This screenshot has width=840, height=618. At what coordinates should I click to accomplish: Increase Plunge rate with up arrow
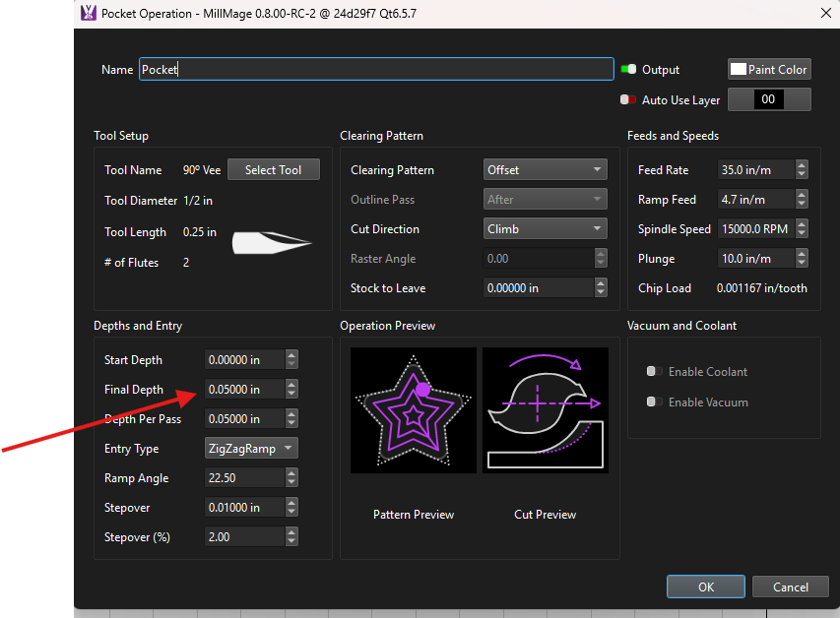[x=802, y=253]
